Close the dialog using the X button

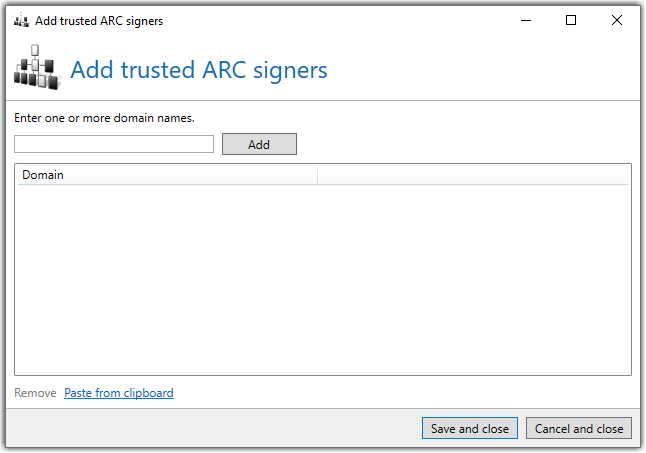coord(616,20)
